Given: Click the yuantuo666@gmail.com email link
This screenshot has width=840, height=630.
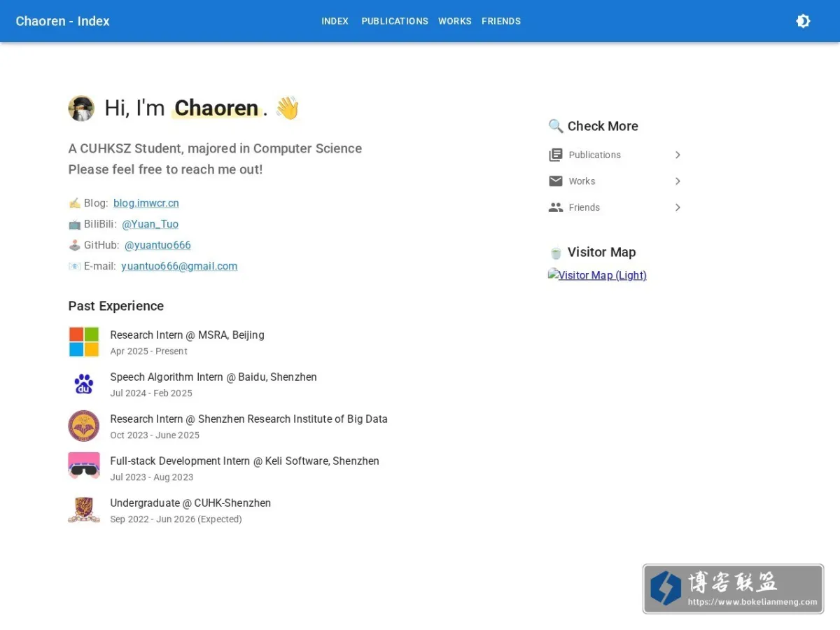Looking at the screenshot, I should (179, 266).
